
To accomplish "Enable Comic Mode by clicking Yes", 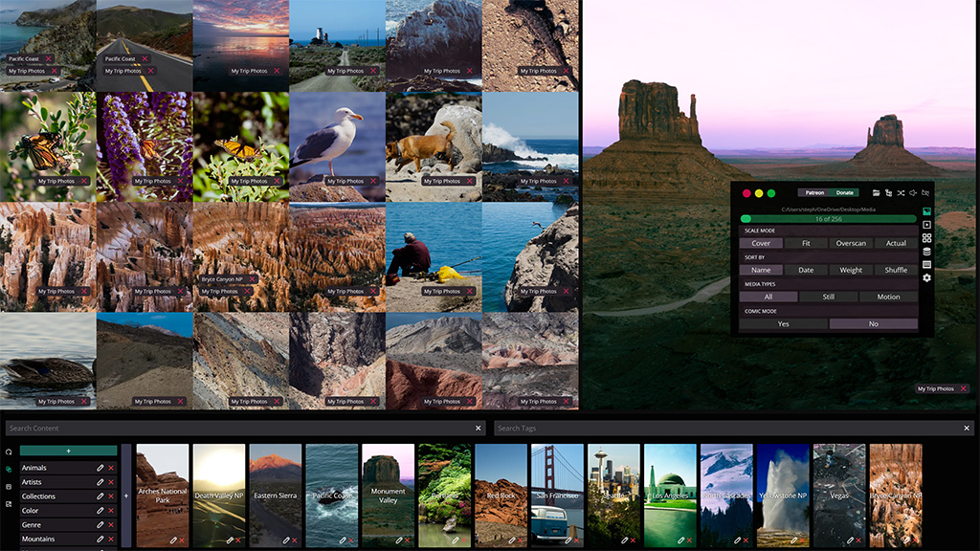I will (x=784, y=324).
